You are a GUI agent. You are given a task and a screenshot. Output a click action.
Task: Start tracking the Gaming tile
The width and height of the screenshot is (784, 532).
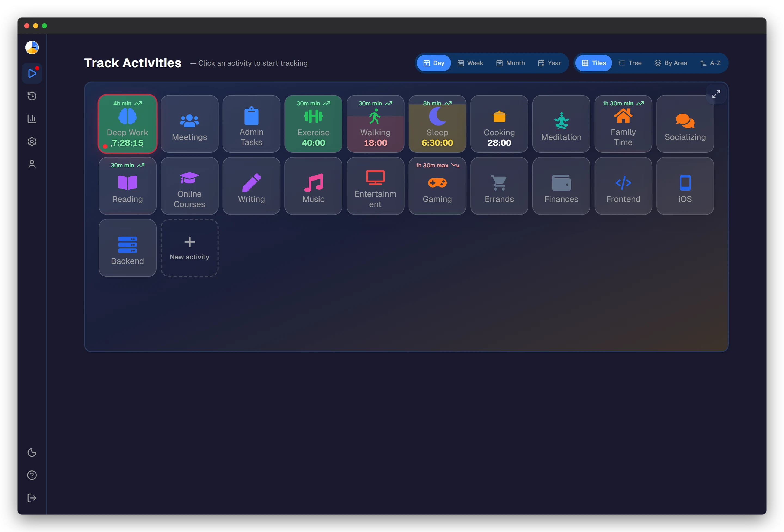click(437, 186)
